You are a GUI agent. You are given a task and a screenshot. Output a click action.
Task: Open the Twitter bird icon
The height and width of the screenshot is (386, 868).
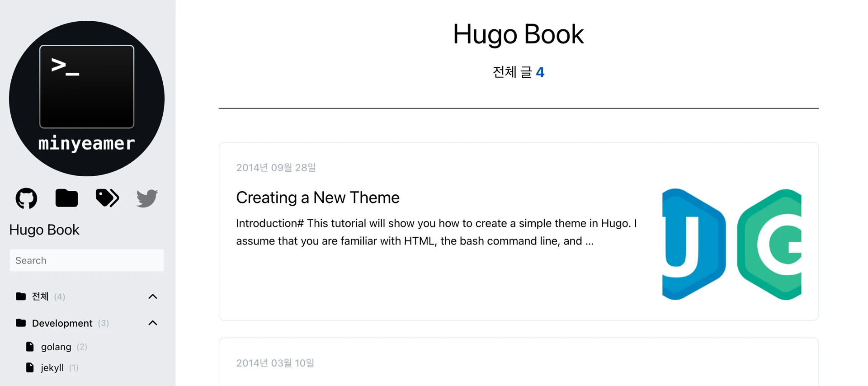click(147, 198)
